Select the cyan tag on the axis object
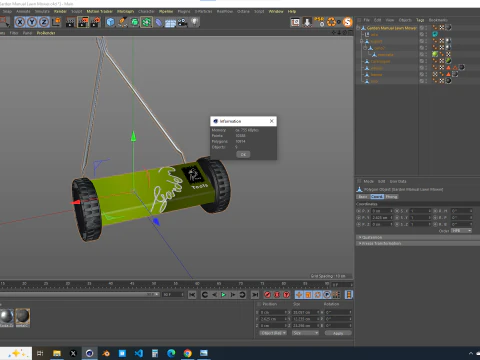This screenshot has height=360, width=480. tap(435, 34)
